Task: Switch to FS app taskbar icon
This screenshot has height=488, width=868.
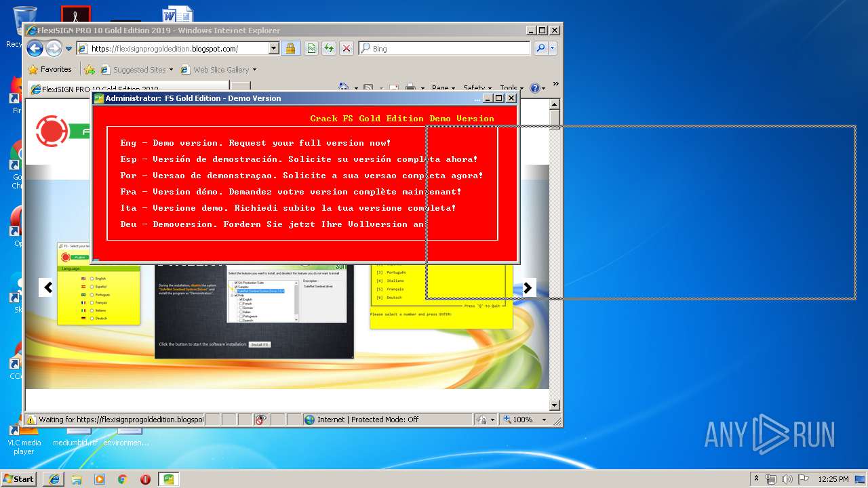Action: tap(168, 479)
